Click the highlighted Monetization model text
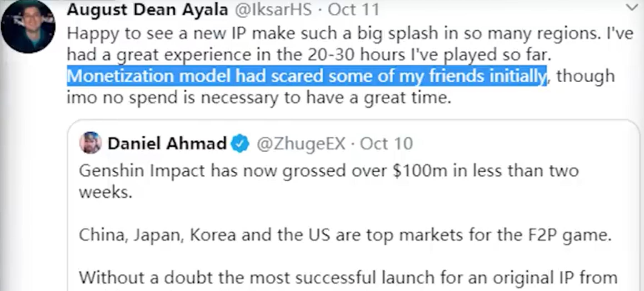Screen dimensions: 644x291 (307, 76)
